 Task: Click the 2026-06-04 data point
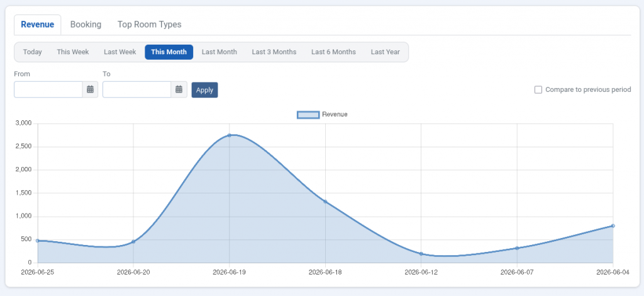613,225
